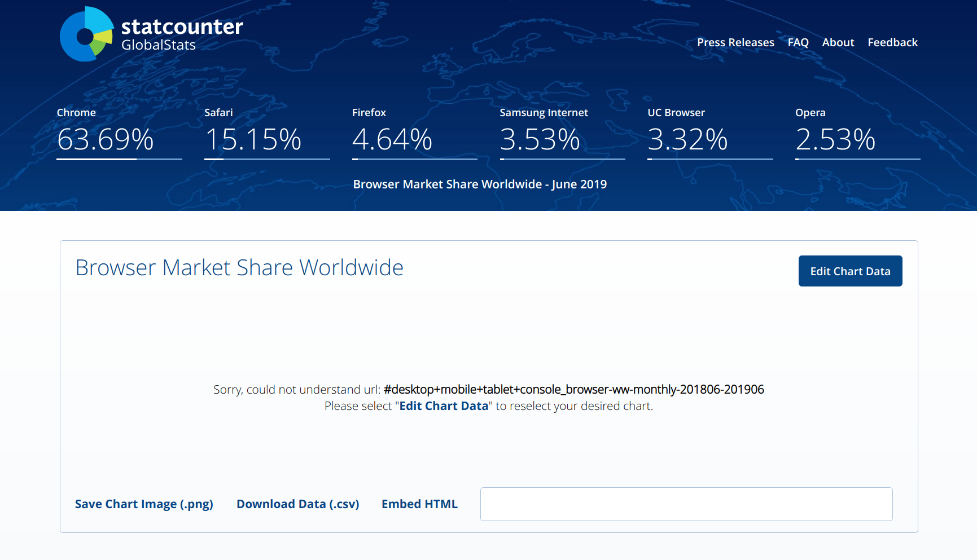Screen dimensions: 977x560
Task: Open the Press Releases page
Action: 735,42
